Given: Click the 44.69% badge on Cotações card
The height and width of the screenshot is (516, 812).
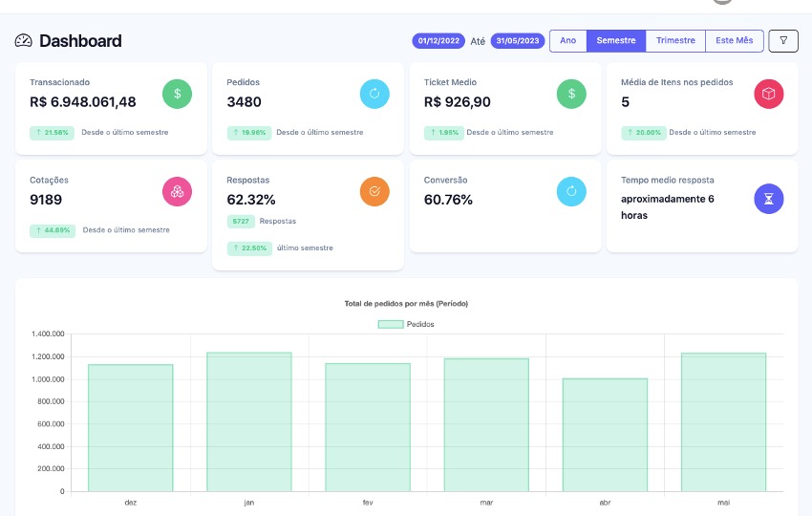Looking at the screenshot, I should (52, 230).
